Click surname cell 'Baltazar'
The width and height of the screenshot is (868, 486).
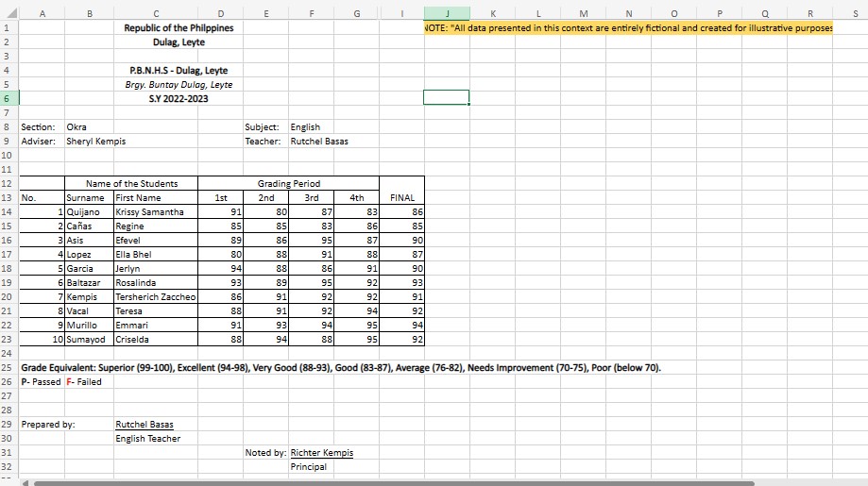pos(89,282)
